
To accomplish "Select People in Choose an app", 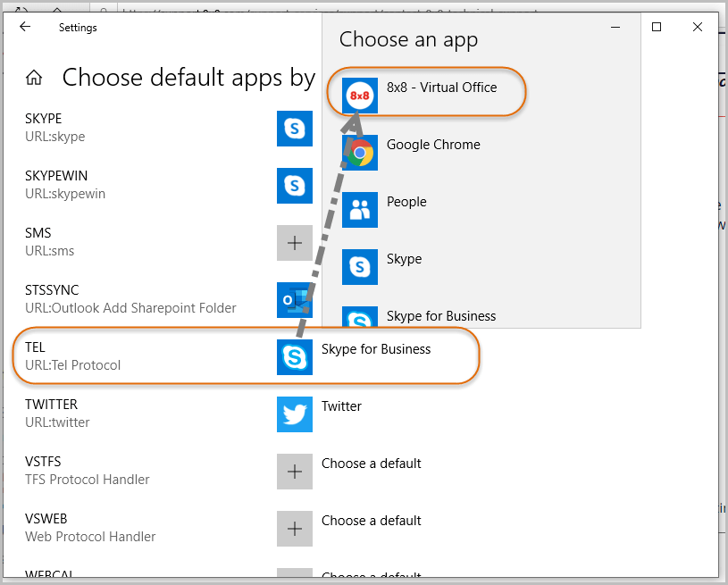I will [406, 203].
